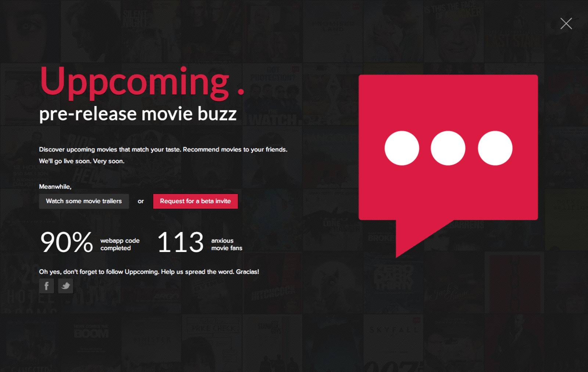Click the don't forget to follow Uppcoming text
This screenshot has height=372, width=588.
[x=149, y=272]
